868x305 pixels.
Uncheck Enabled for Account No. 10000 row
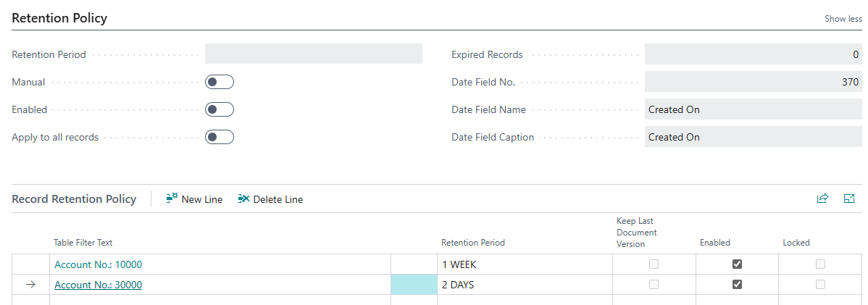tap(737, 264)
